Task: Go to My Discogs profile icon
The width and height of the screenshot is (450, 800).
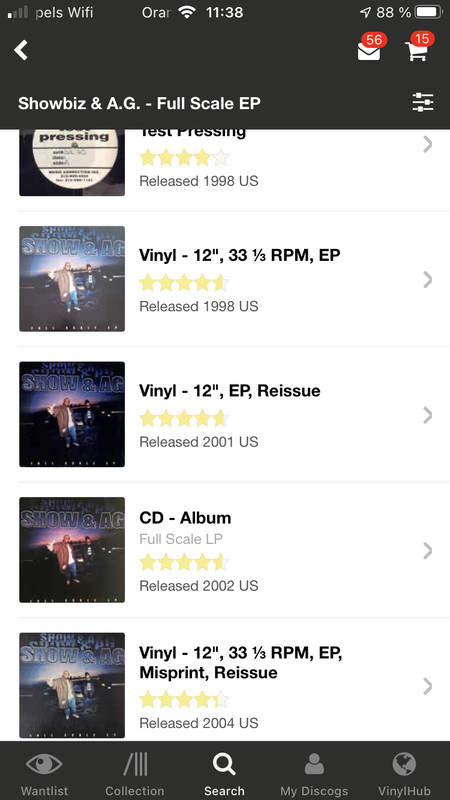Action: (314, 764)
